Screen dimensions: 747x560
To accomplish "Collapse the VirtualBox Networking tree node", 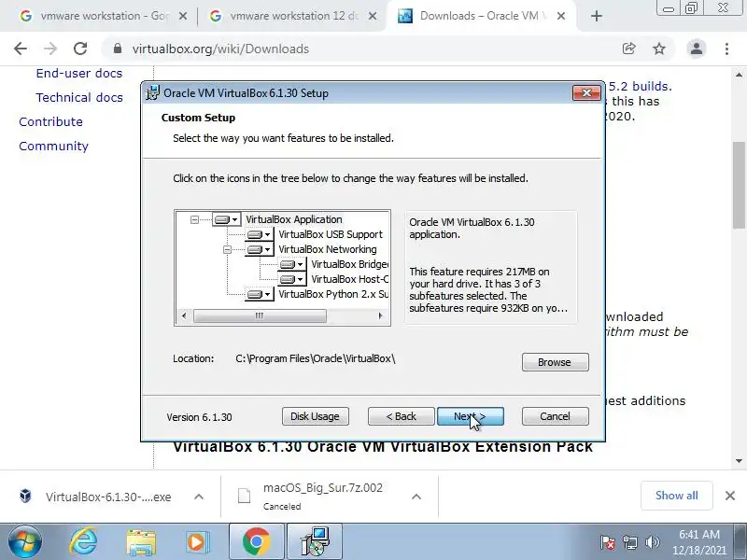I will (227, 249).
